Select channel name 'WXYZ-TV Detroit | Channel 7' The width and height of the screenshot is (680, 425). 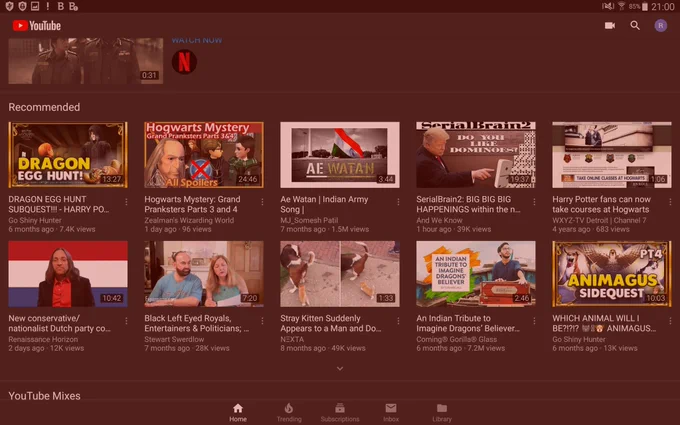(x=599, y=220)
